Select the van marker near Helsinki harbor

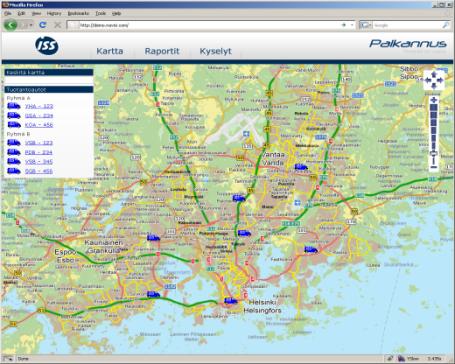[231, 301]
